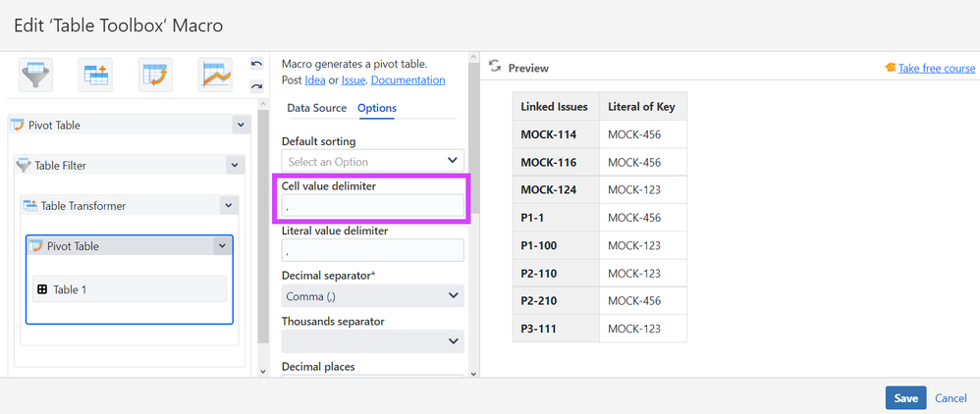
Task: Click the Table Filter funnel toolbar icon
Action: point(36,75)
